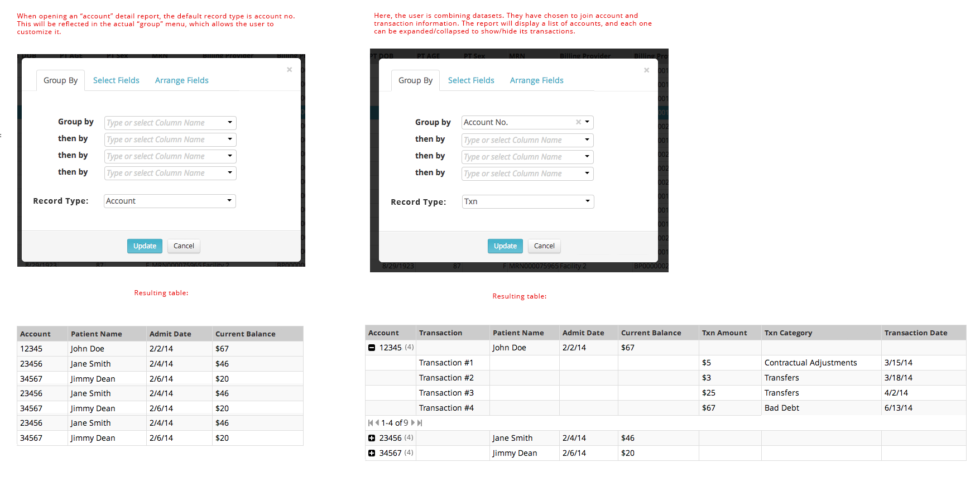Switch to Select Fields tab in right dialog
Image resolution: width=980 pixels, height=486 pixels.
click(x=471, y=80)
